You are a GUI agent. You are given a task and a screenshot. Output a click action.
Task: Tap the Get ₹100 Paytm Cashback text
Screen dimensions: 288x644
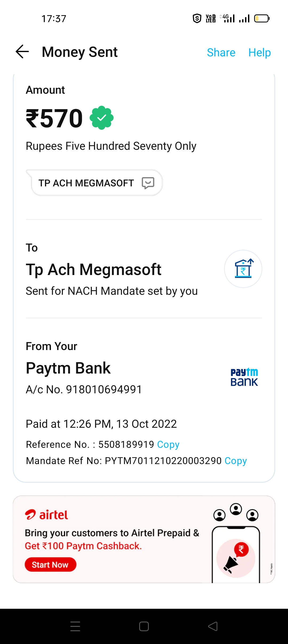[x=83, y=546]
